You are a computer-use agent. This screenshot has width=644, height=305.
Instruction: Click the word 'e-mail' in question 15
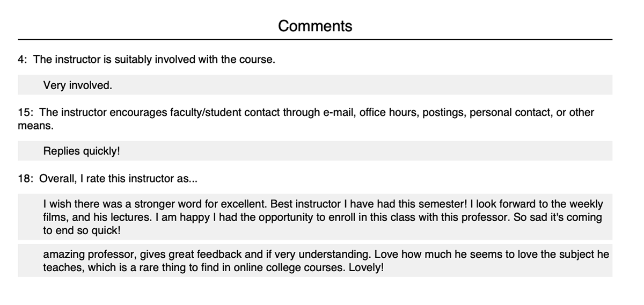(338, 113)
